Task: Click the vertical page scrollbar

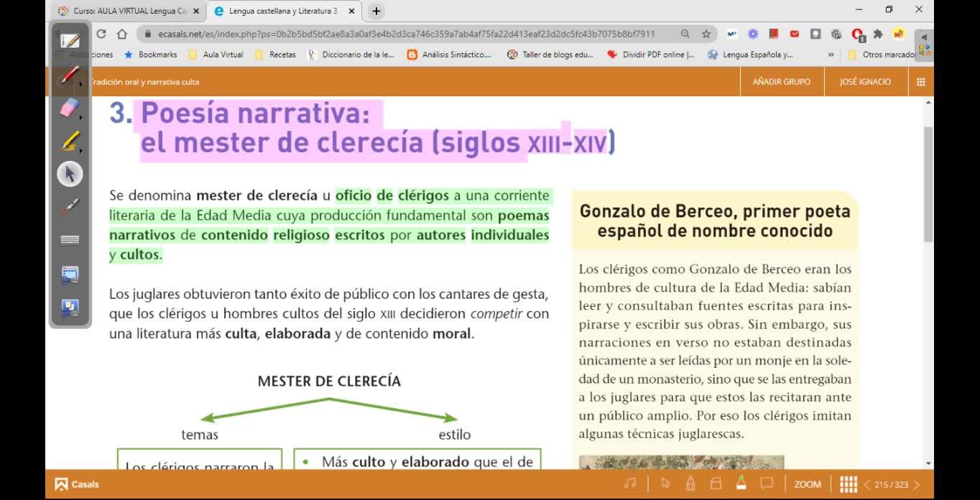Action: coord(928,184)
